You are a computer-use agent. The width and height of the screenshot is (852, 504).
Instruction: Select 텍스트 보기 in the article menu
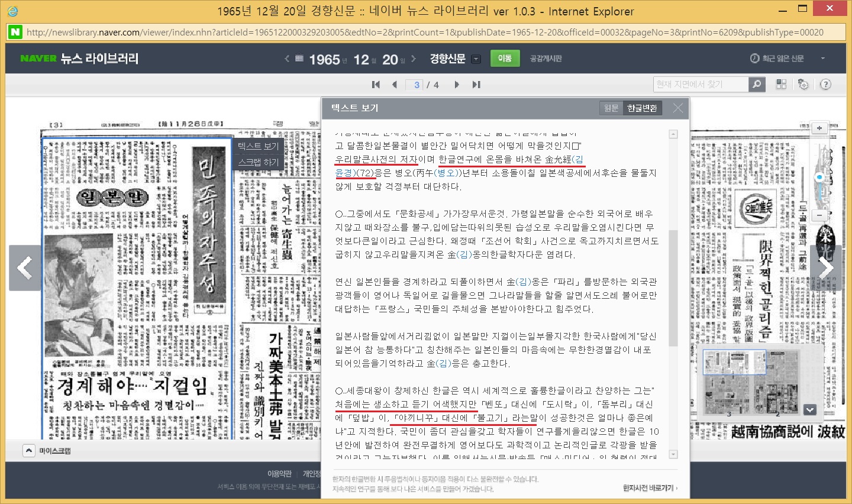[258, 146]
